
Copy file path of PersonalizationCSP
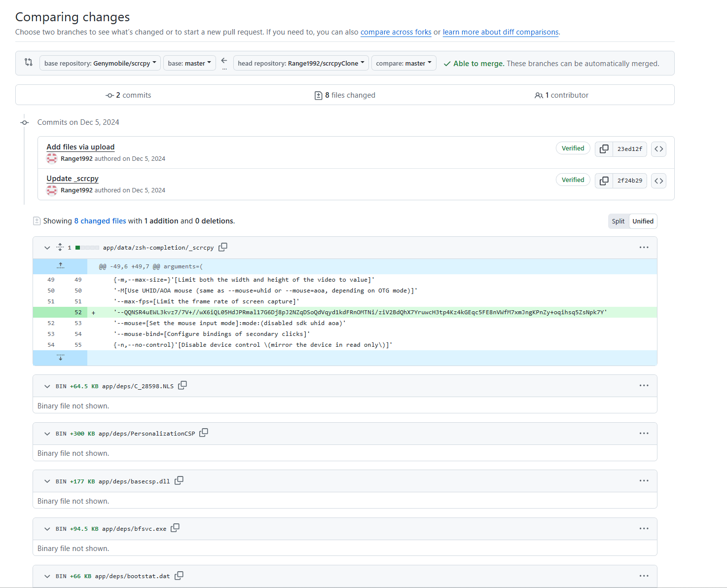pos(204,433)
